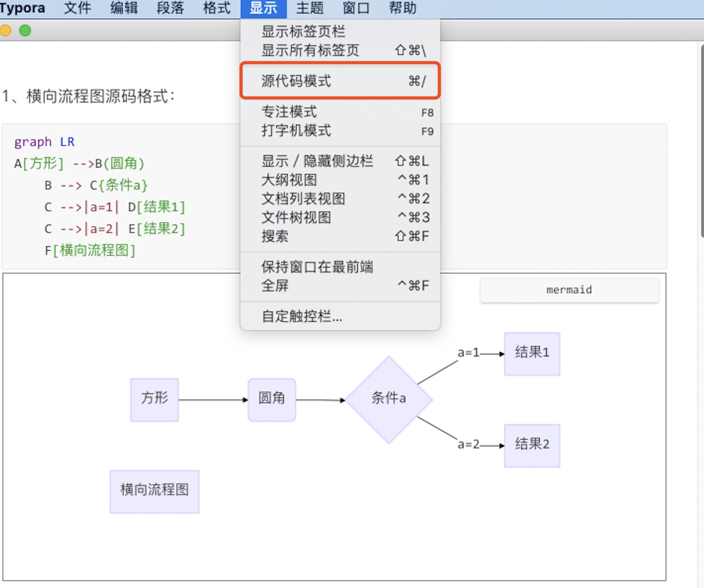704x588 pixels.
Task: Click 显示所有标签页 menu item
Action: (340, 50)
